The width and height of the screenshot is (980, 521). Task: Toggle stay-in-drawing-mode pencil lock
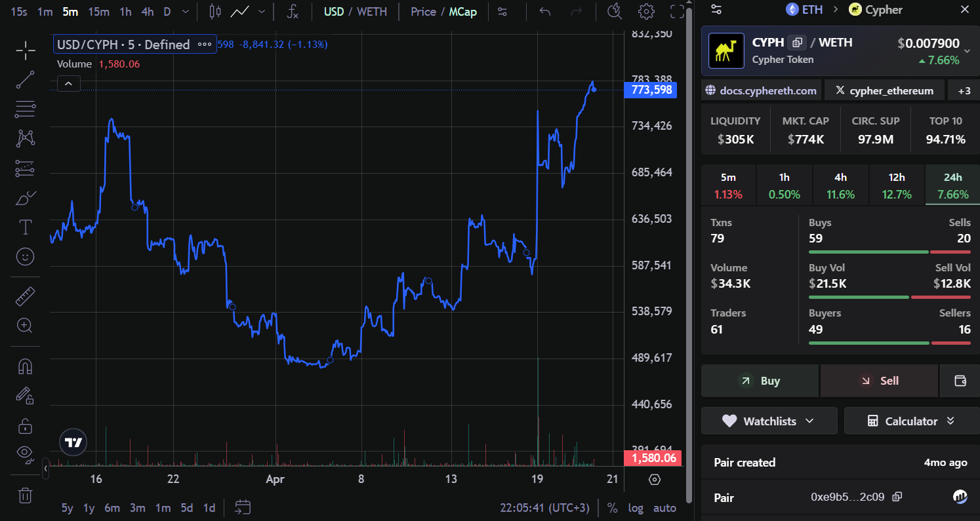click(x=26, y=395)
